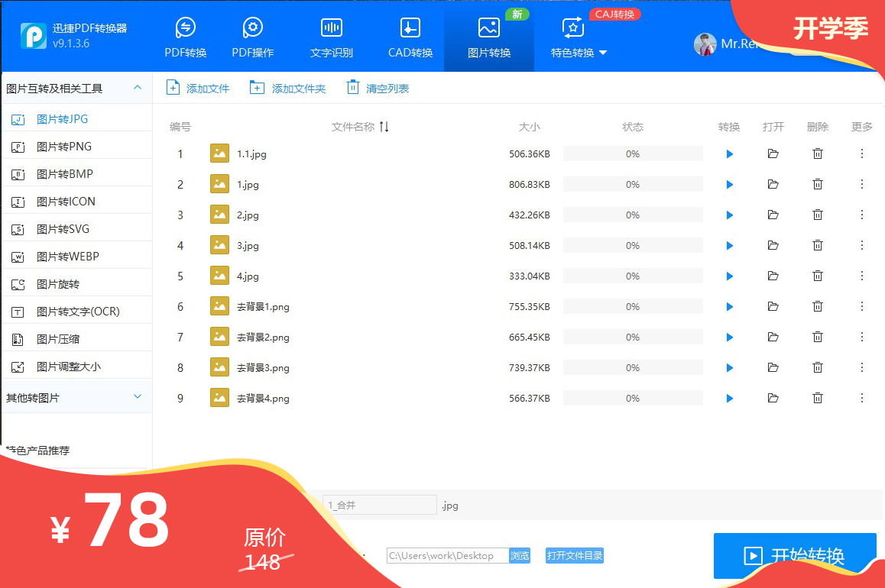Viewport: 885px width, 588px height.
Task: Click the 添加文件 add-file icon
Action: pos(172,87)
